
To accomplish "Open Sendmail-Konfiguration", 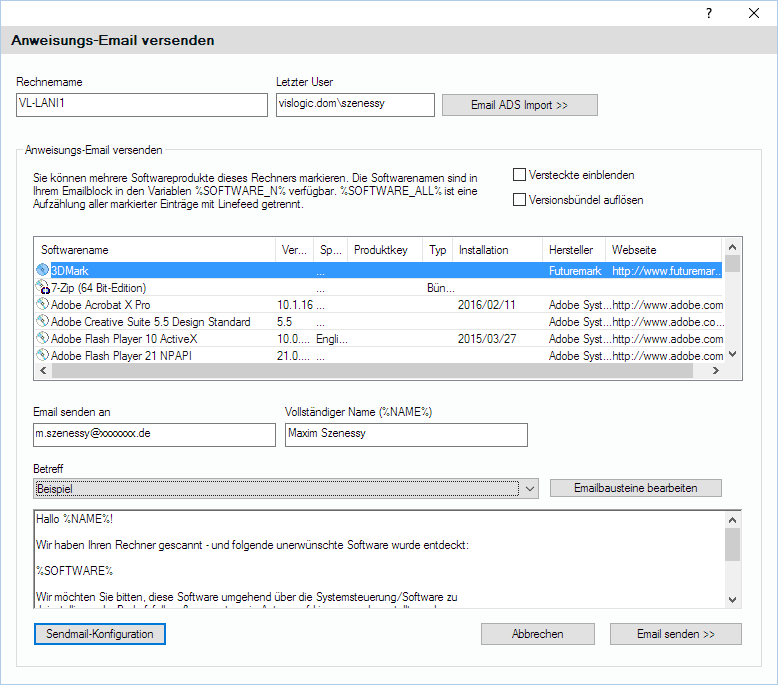I will click(100, 634).
